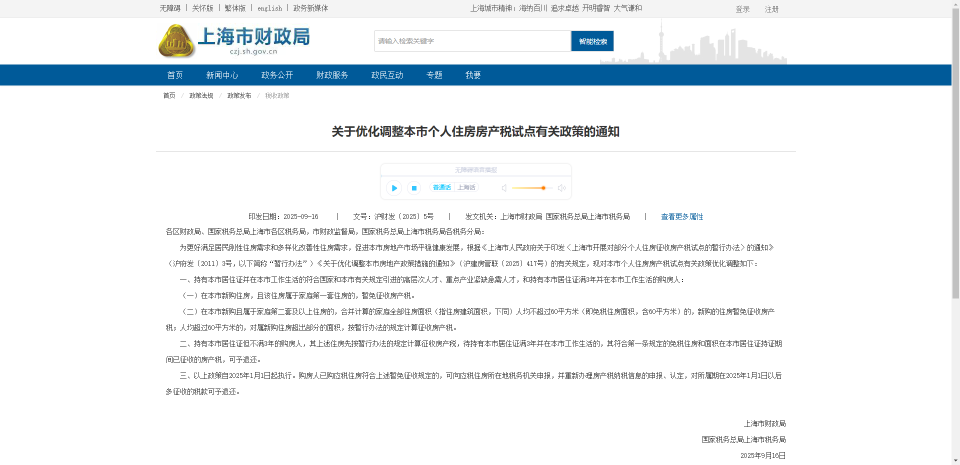Screen dimensions: 960x465
Task: Click the 政策法规 breadcrumb link
Action: pyautogui.click(x=201, y=96)
